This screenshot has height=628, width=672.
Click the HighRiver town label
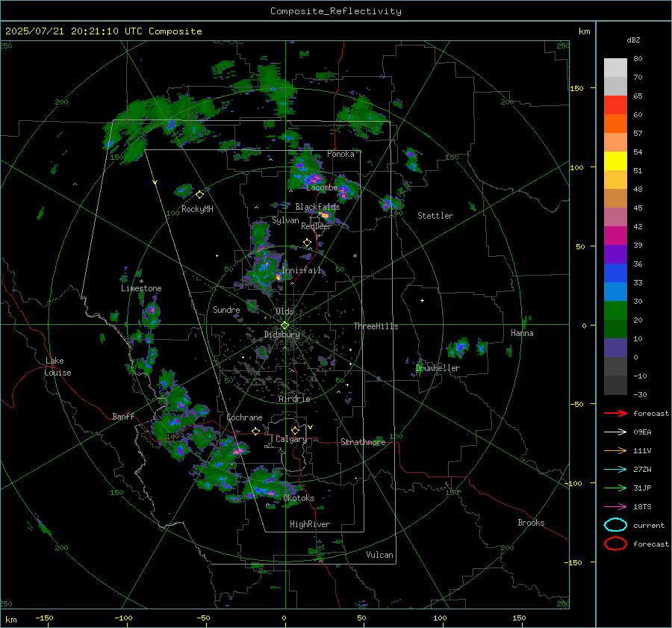tap(310, 524)
